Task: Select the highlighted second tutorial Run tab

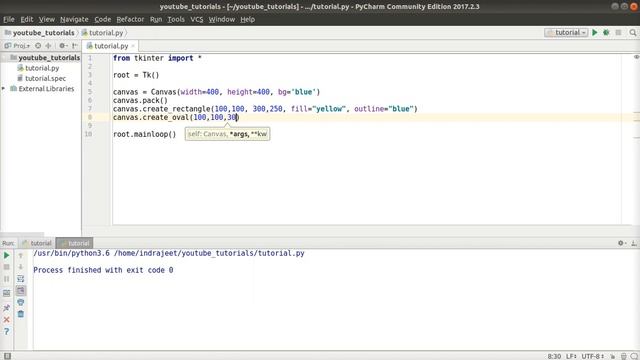Action: click(75, 243)
